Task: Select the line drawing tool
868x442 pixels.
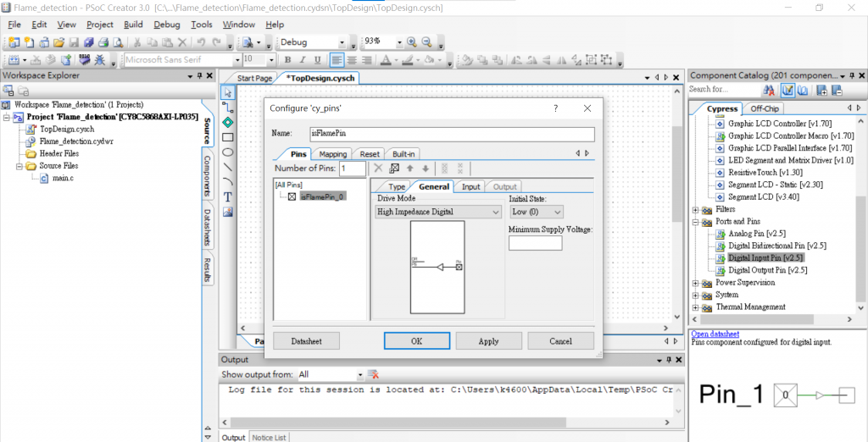Action: (227, 167)
